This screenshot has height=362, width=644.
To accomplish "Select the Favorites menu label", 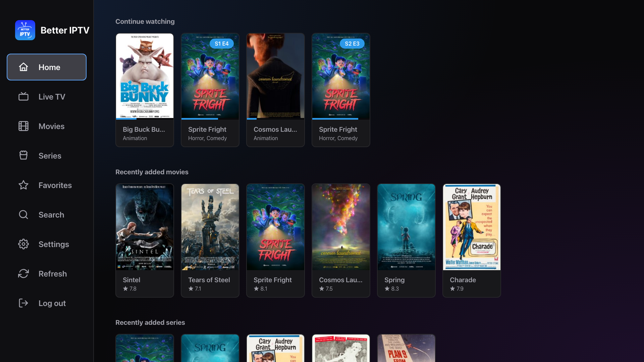I will click(x=55, y=185).
